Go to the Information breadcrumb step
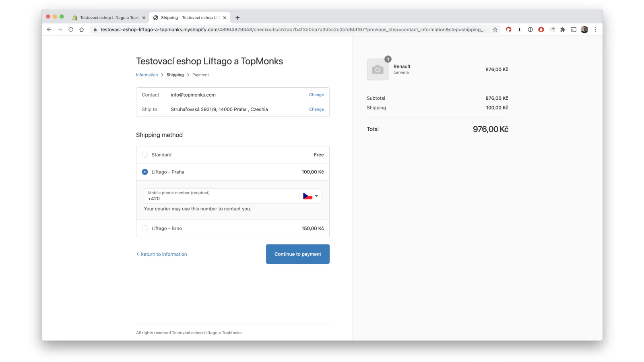The image size is (644, 362). (x=147, y=75)
